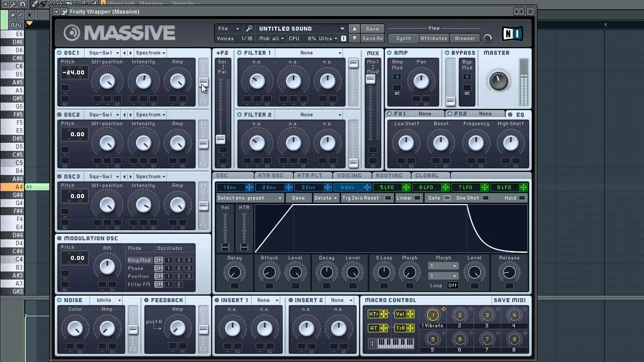The height and width of the screenshot is (362, 644).
Task: Click the search magnifier icon in header
Action: [x=249, y=29]
